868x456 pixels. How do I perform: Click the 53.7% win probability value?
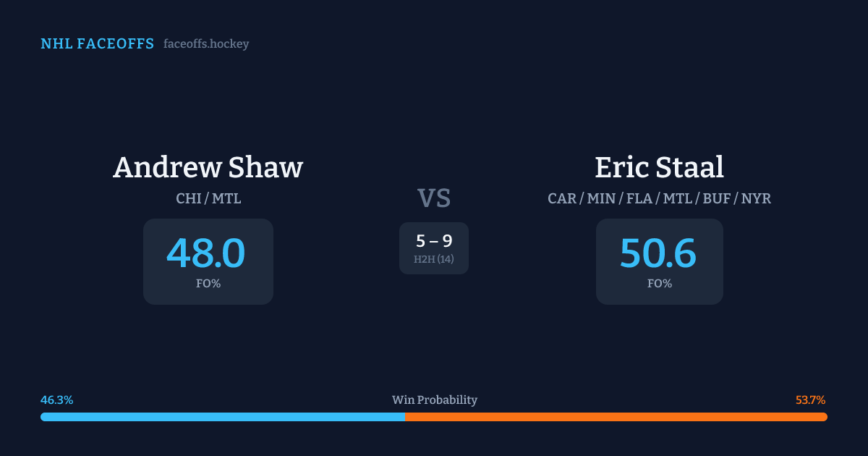pos(810,400)
